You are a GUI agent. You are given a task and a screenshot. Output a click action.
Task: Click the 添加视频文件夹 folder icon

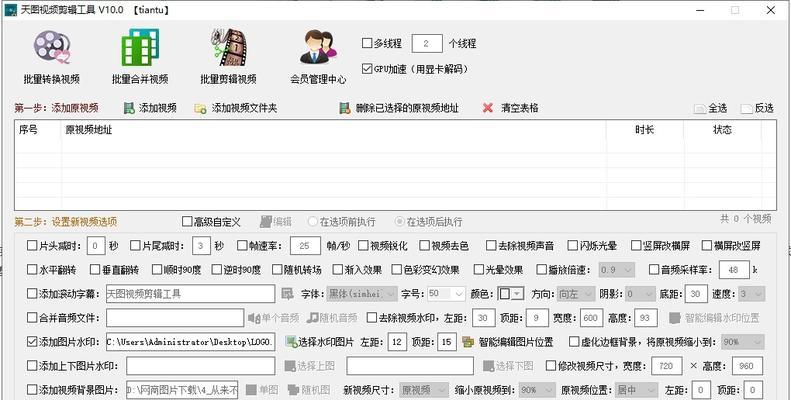(200, 108)
